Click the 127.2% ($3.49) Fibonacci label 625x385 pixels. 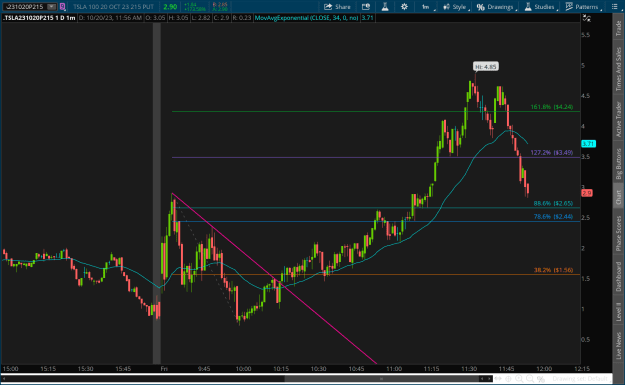(552, 152)
